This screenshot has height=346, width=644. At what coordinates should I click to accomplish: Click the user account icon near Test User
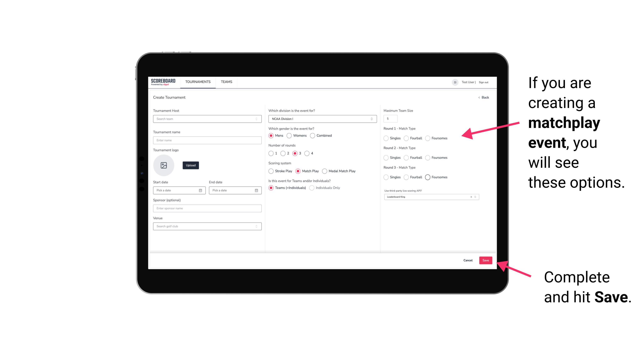click(x=454, y=82)
